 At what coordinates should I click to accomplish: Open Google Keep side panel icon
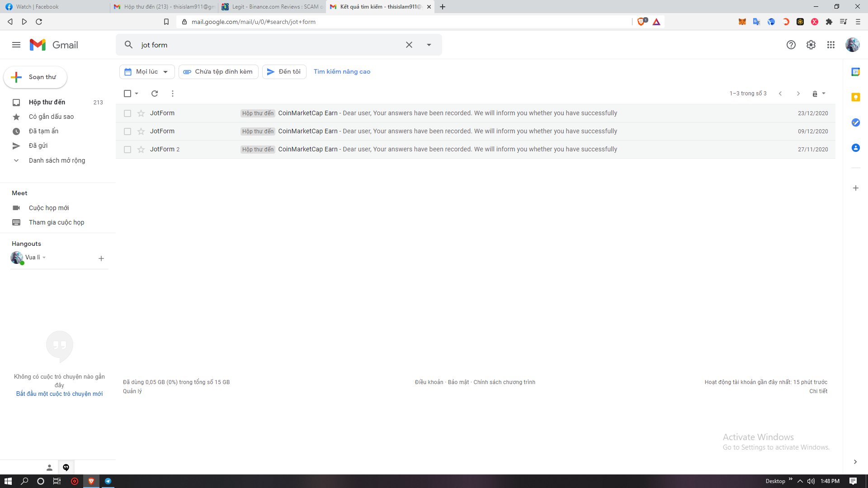[x=855, y=97]
